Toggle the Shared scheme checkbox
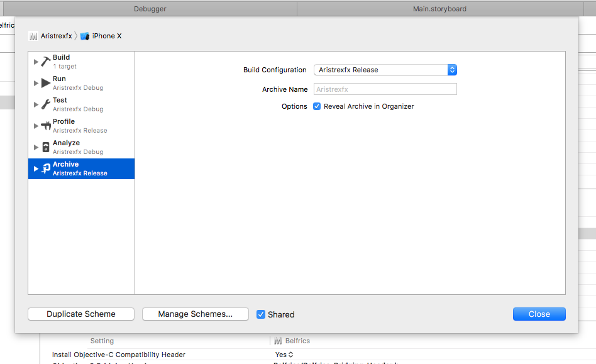The image size is (596, 364). [x=261, y=314]
